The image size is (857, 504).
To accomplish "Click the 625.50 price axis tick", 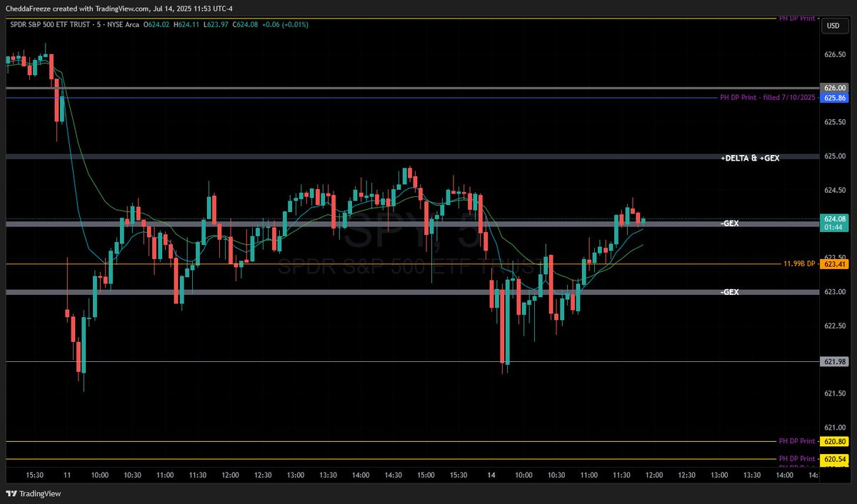I will click(835, 122).
